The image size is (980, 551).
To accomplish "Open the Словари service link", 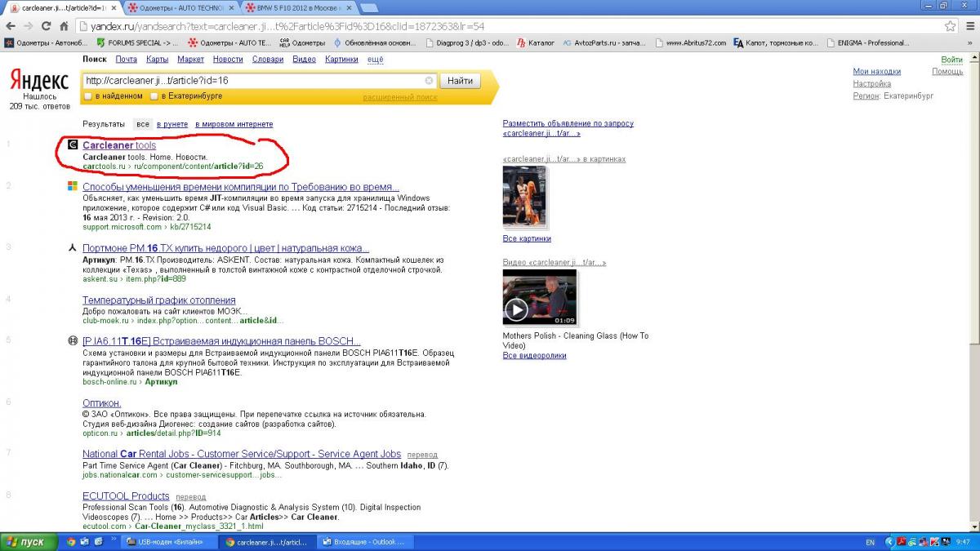I will point(268,60).
